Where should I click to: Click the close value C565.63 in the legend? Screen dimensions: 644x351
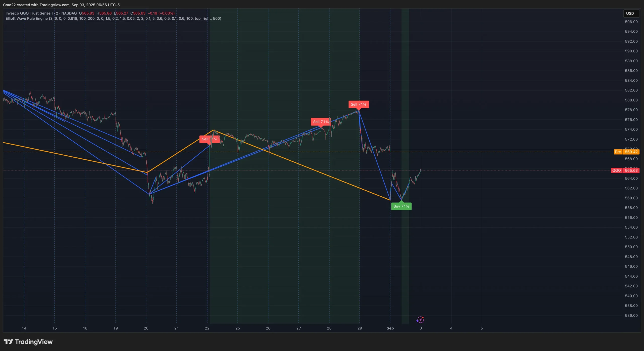coord(138,13)
